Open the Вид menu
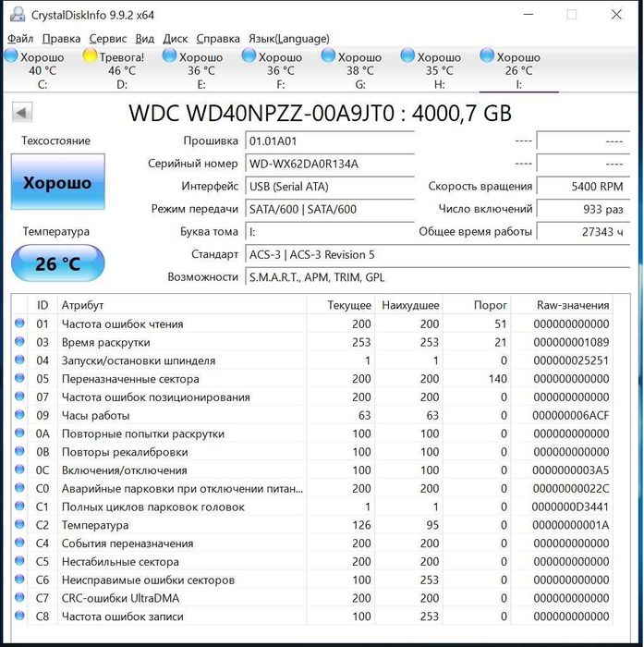This screenshot has width=644, height=647. pos(144,39)
